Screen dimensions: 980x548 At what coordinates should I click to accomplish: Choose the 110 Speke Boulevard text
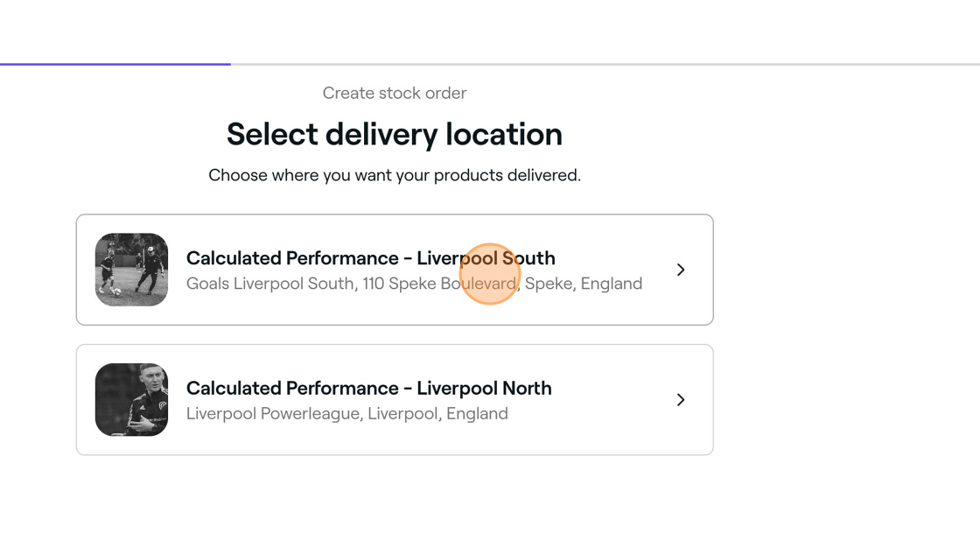click(439, 284)
